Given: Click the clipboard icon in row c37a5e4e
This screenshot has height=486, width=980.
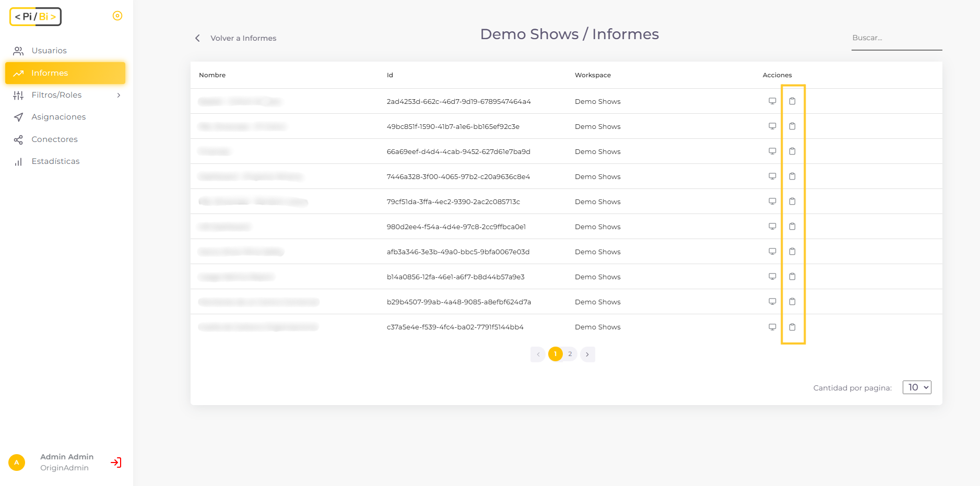Looking at the screenshot, I should 792,327.
